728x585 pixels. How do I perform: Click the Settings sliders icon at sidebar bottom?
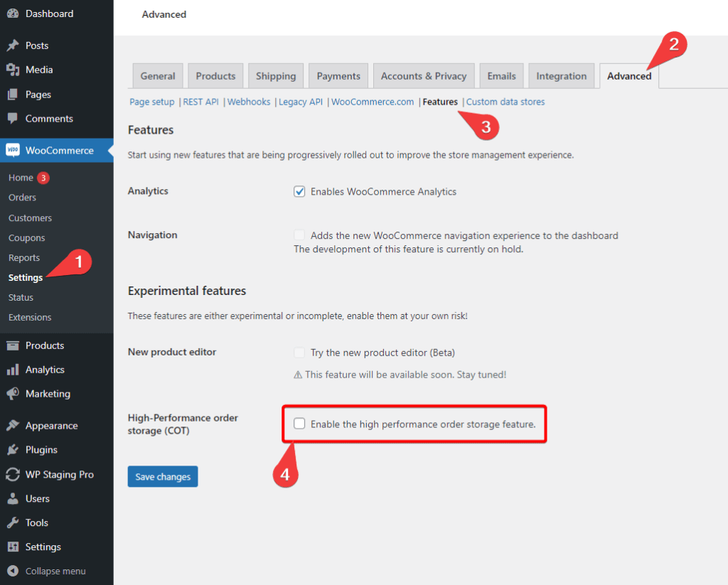pos(13,547)
